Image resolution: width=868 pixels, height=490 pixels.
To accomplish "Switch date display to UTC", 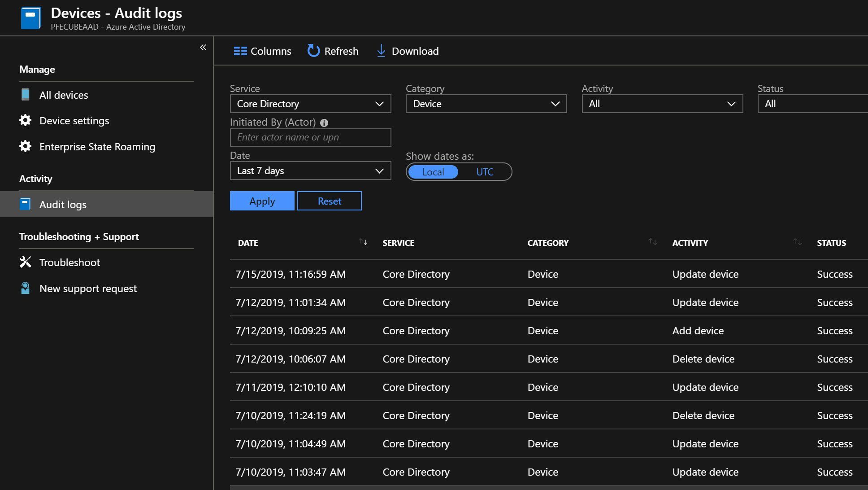I will (x=485, y=172).
